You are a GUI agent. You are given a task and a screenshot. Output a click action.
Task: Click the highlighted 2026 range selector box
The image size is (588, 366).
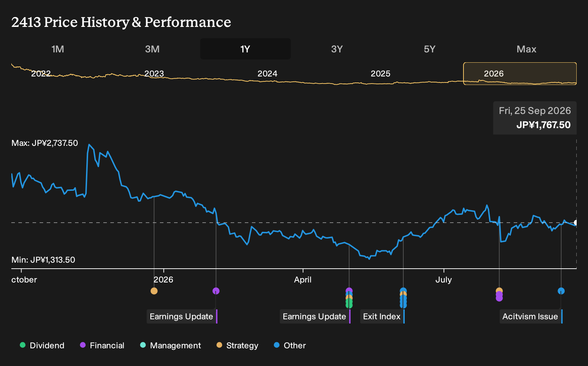click(x=520, y=74)
